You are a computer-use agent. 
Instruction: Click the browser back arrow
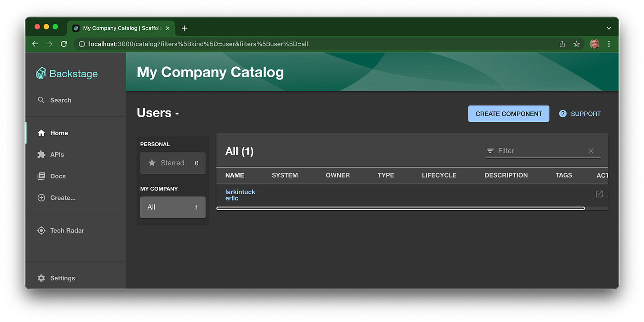(35, 44)
